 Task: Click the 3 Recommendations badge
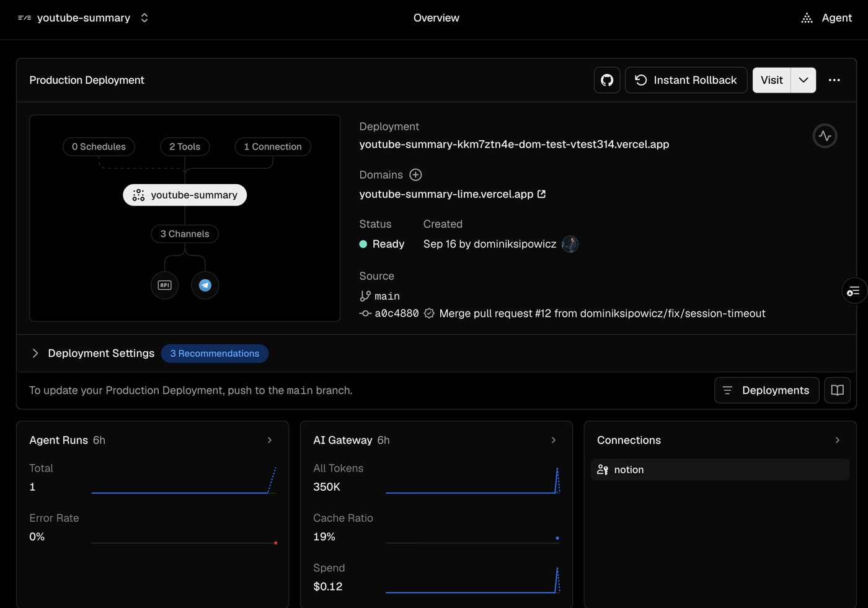coord(215,353)
